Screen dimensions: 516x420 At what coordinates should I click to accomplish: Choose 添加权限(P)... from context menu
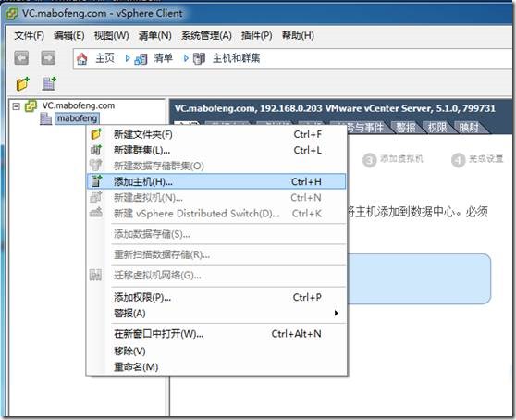[x=216, y=297]
